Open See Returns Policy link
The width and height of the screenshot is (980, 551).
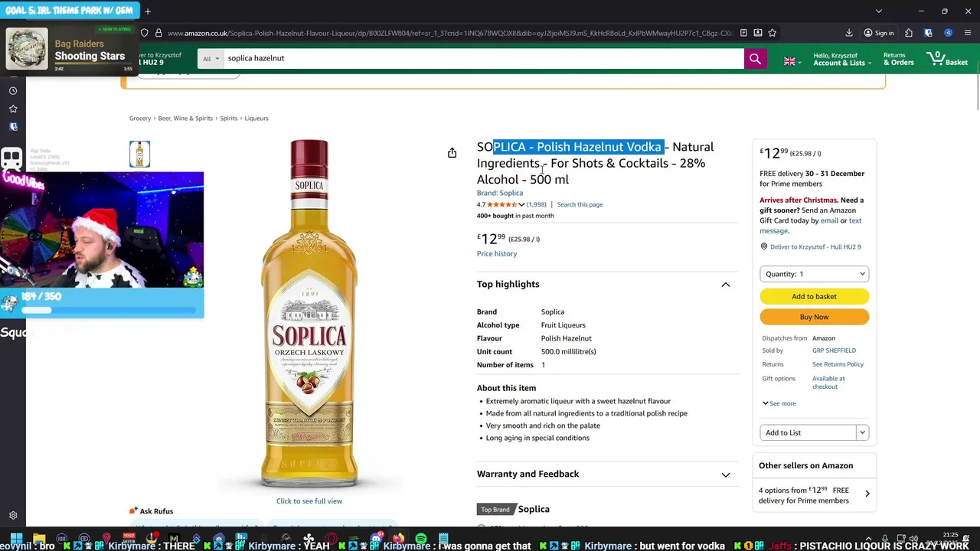click(x=838, y=364)
